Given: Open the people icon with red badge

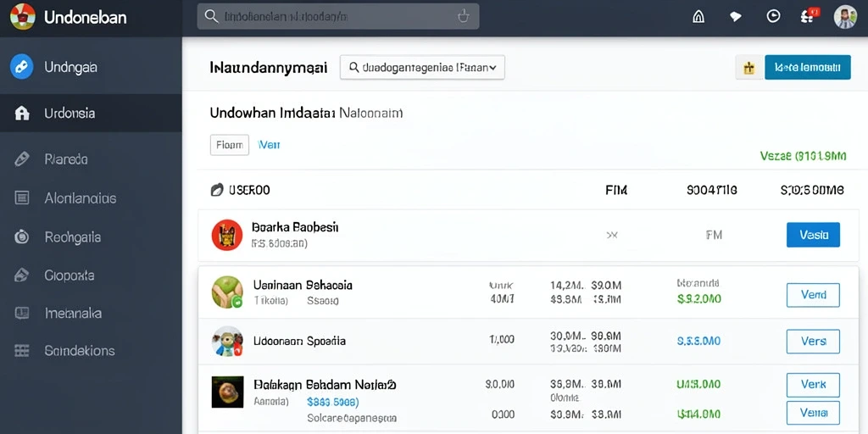Looking at the screenshot, I should click(810, 15).
